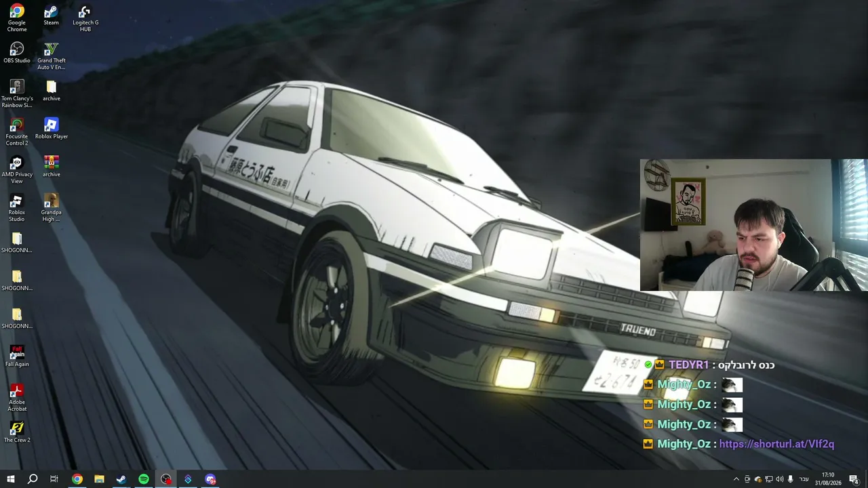Click the camera icon in the system tray
868x488 pixels.
(747, 479)
